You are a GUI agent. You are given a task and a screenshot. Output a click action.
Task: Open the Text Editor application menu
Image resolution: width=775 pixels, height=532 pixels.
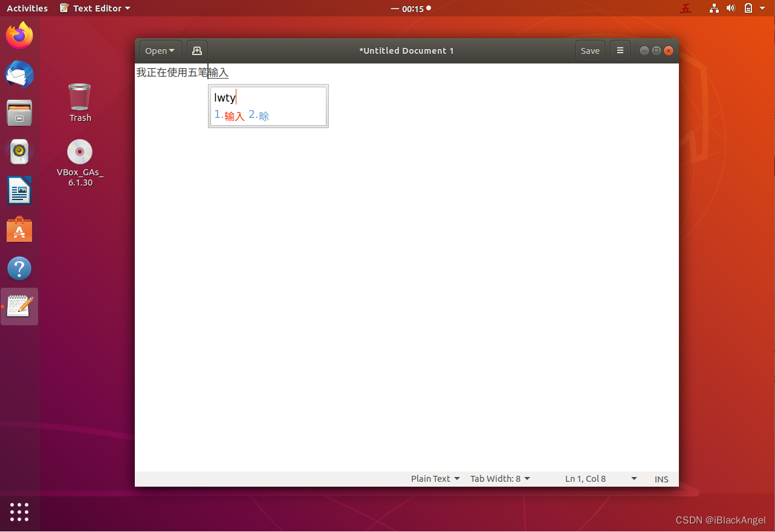(x=95, y=8)
